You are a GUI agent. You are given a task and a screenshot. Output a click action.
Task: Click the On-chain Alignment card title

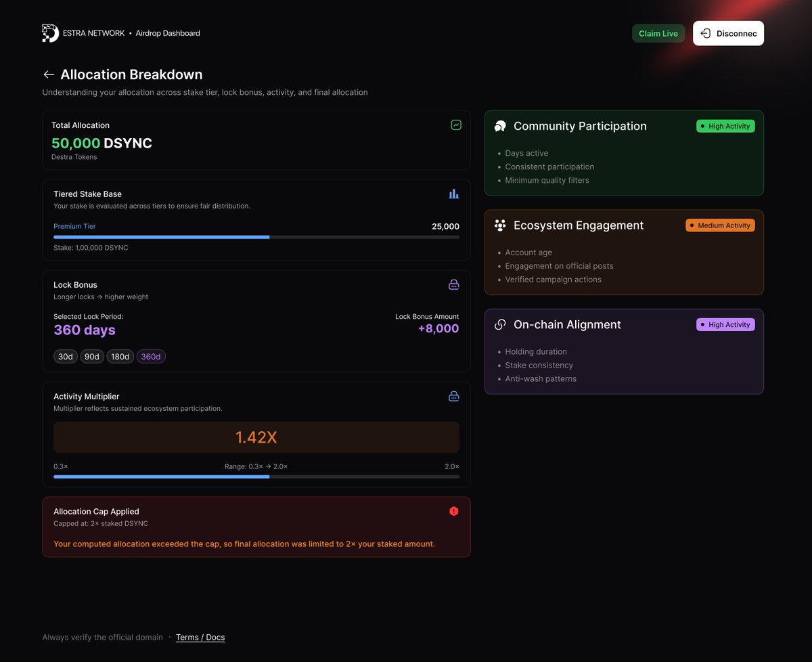567,325
